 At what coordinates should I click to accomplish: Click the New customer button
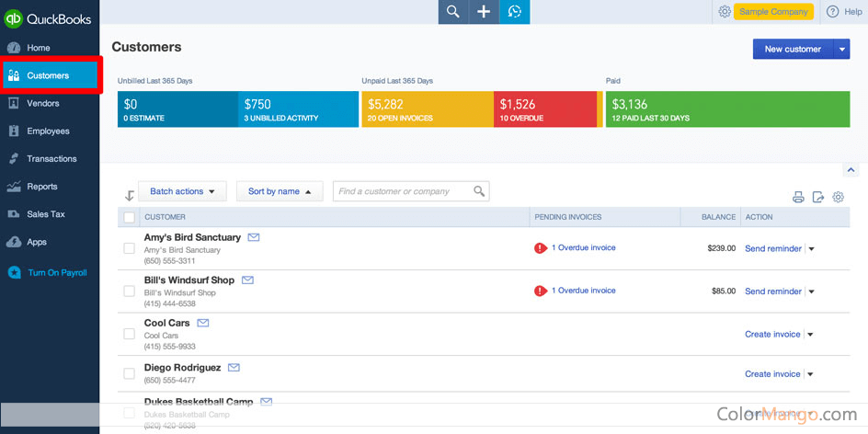click(x=793, y=49)
